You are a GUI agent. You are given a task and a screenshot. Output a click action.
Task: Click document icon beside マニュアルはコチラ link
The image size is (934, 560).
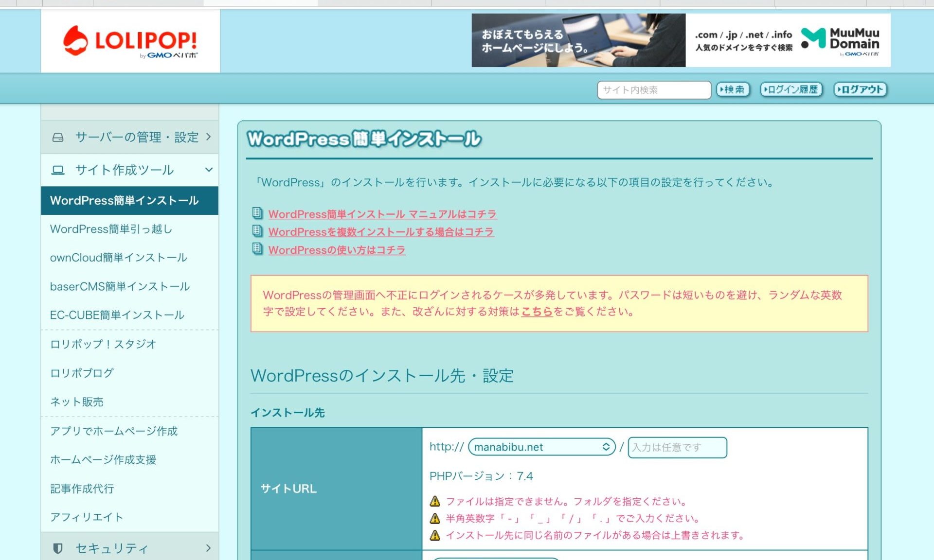(257, 213)
